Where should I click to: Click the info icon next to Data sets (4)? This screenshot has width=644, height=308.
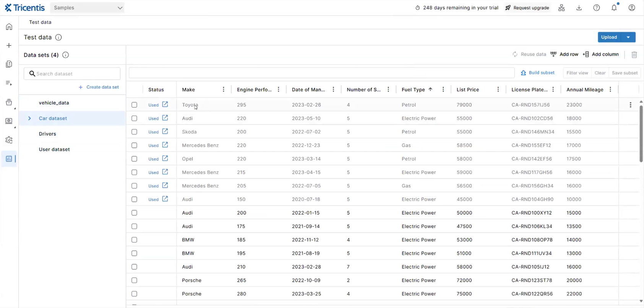66,55
